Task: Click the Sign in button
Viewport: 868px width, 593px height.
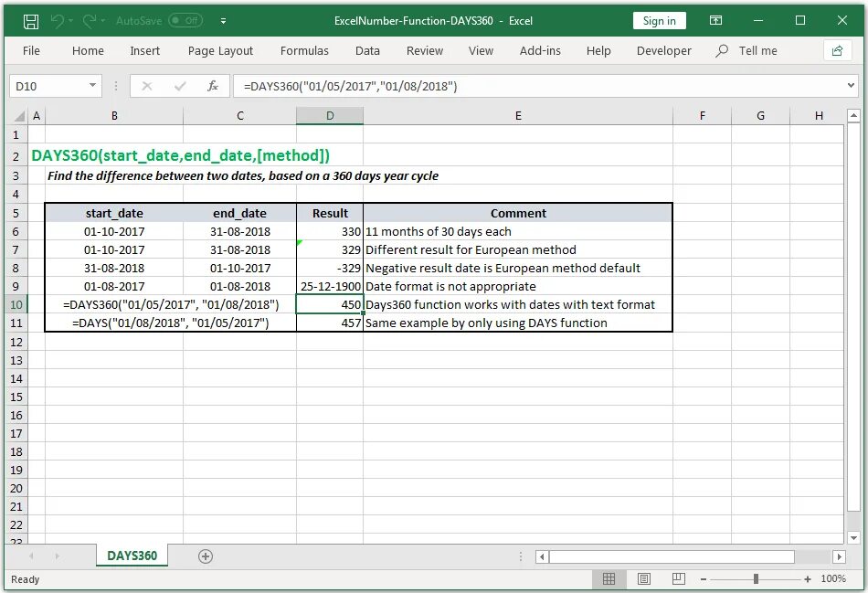Action: (x=660, y=20)
